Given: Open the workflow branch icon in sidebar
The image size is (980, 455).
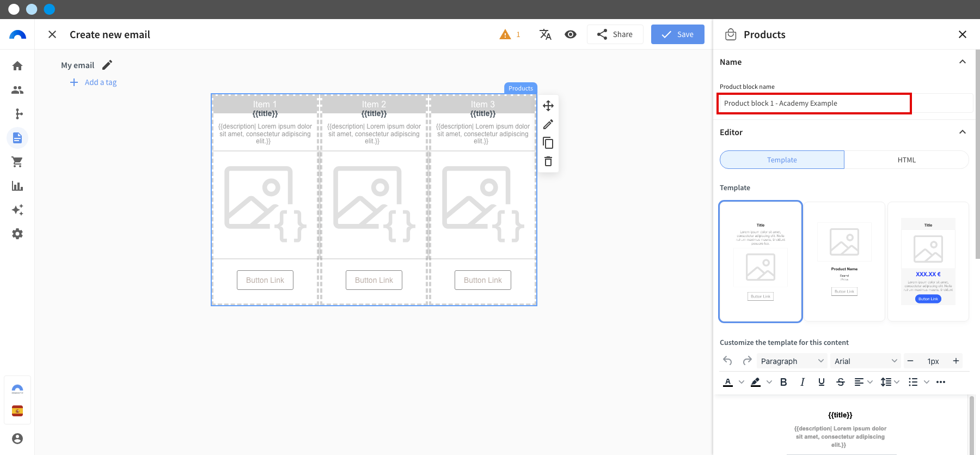Looking at the screenshot, I should [17, 114].
